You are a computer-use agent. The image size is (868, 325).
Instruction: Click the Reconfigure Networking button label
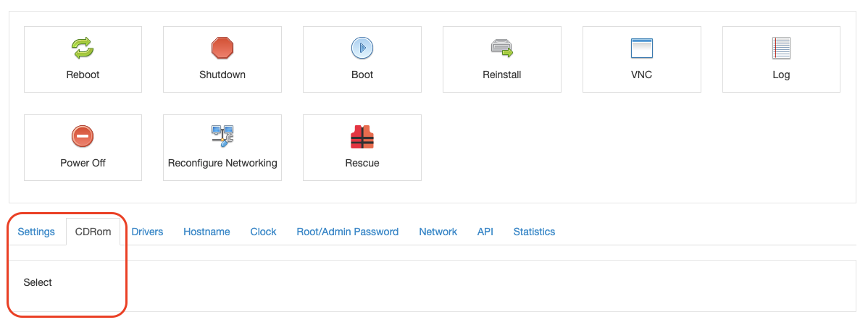(222, 163)
